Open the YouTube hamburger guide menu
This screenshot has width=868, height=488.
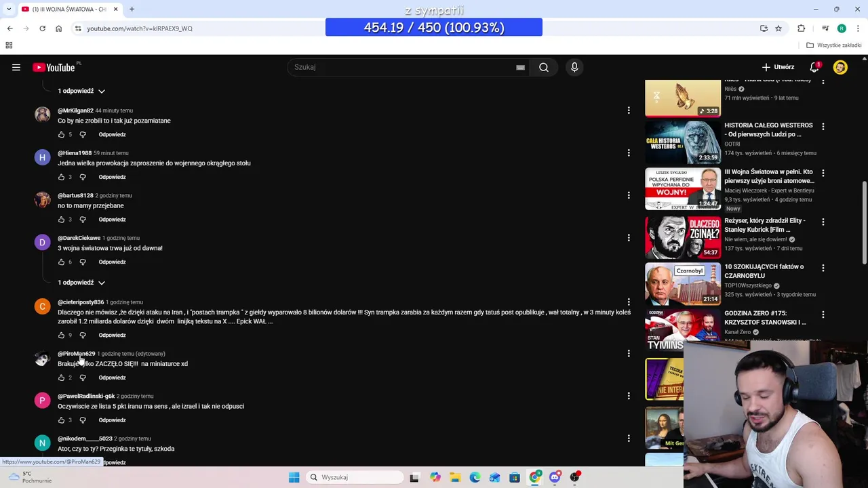(16, 67)
